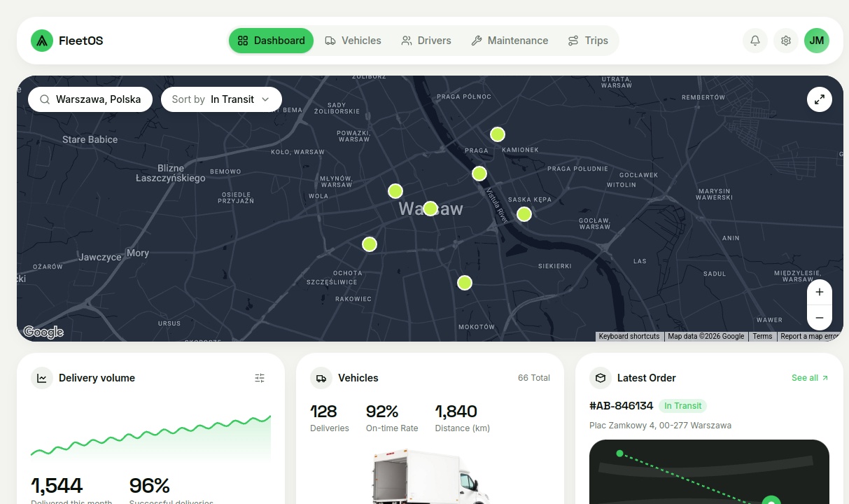The height and width of the screenshot is (504, 849).
Task: Open Delivery volume filter settings icon
Action: coord(260,378)
